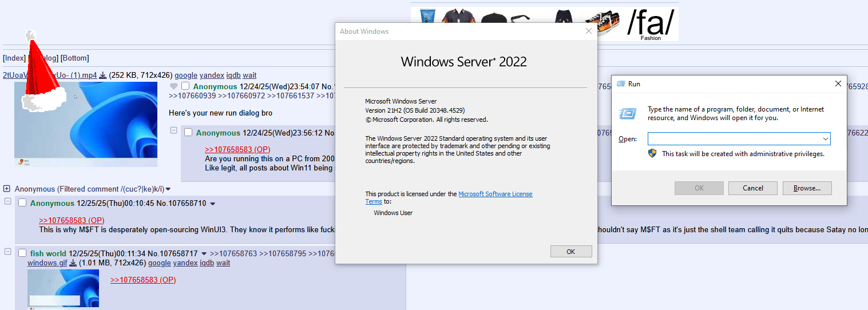This screenshot has height=310, width=868.
Task: Search windows.gif on iqdb
Action: click(x=207, y=263)
